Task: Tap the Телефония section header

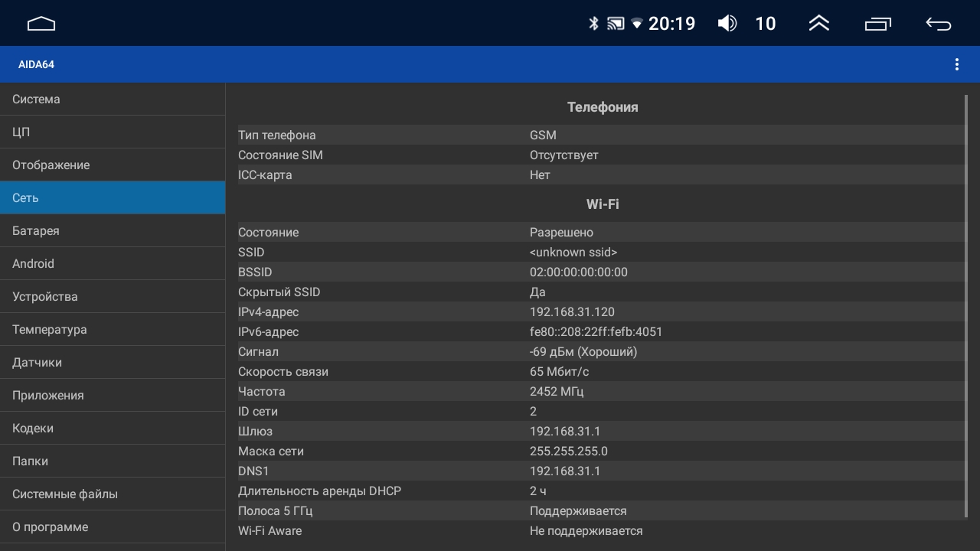Action: coord(603,107)
